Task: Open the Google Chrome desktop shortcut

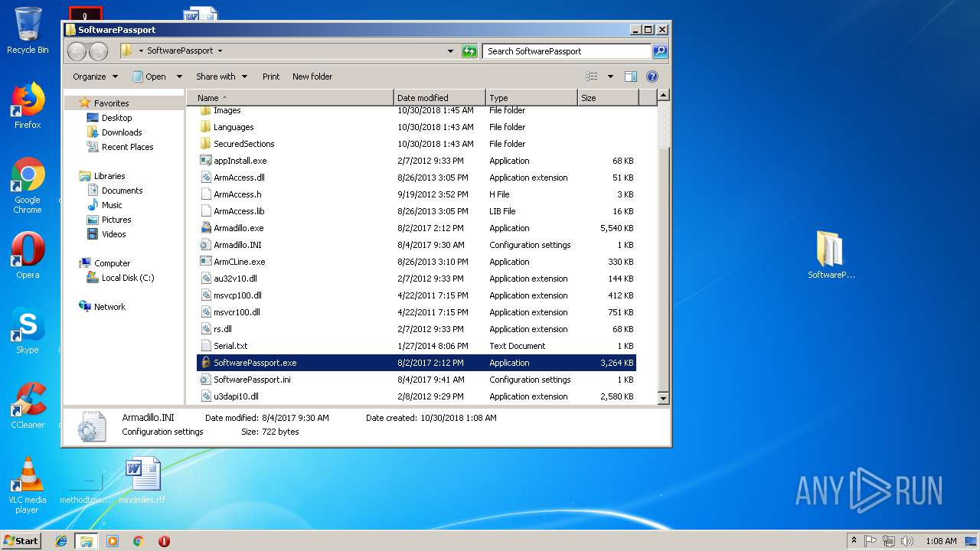Action: pos(28,186)
